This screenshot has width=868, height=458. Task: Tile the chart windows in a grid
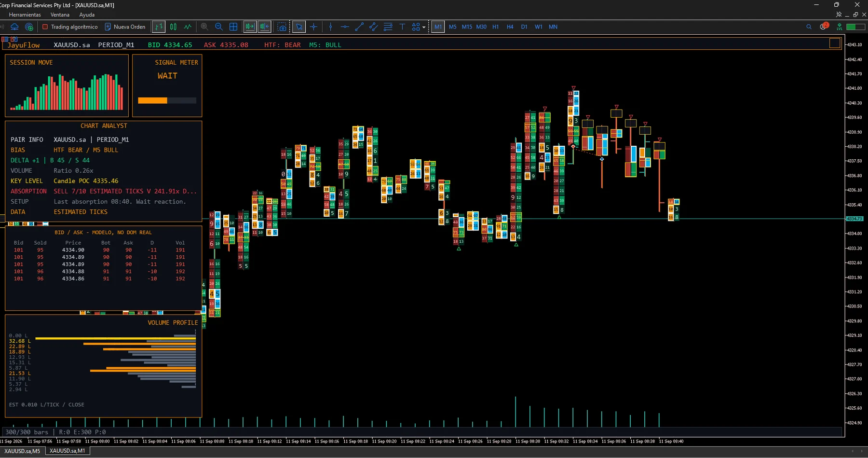click(233, 27)
